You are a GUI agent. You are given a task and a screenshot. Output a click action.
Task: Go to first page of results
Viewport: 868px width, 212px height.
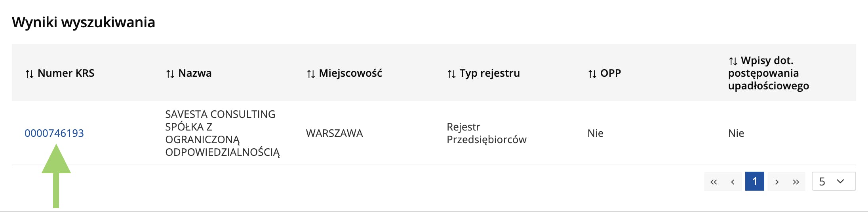click(x=714, y=182)
